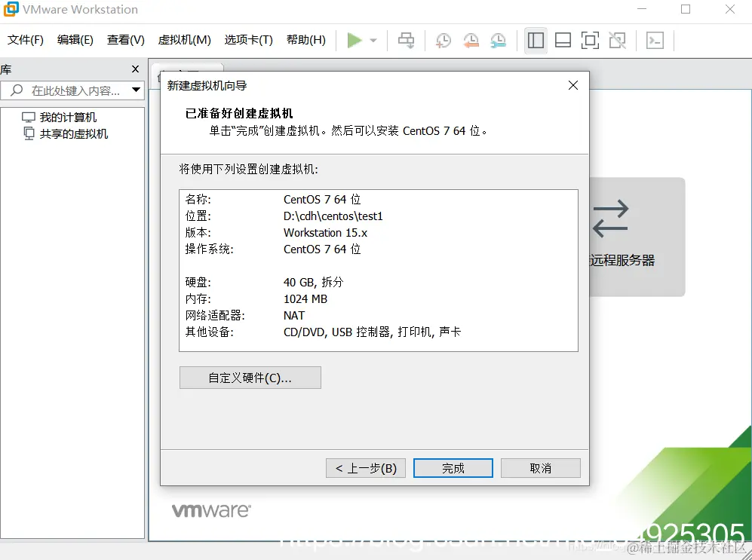The width and height of the screenshot is (752, 560).
Task: Open the Snapshot Manager icon
Action: (x=499, y=41)
